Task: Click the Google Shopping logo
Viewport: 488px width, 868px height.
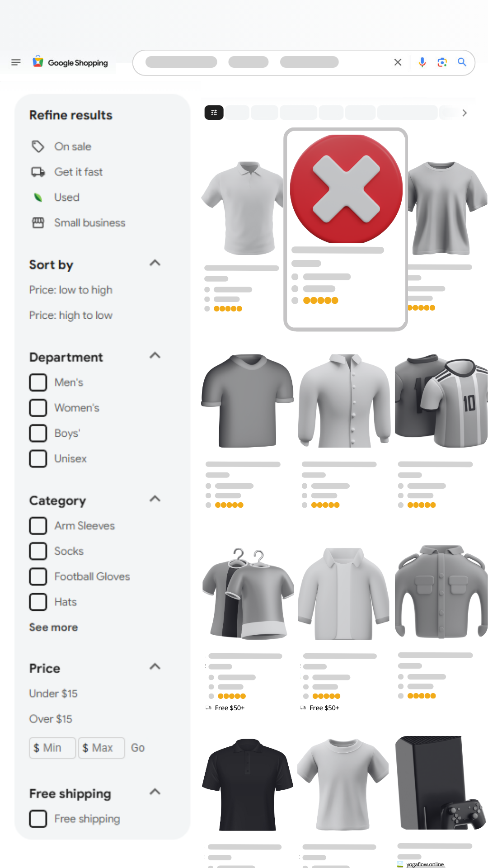Action: (70, 62)
